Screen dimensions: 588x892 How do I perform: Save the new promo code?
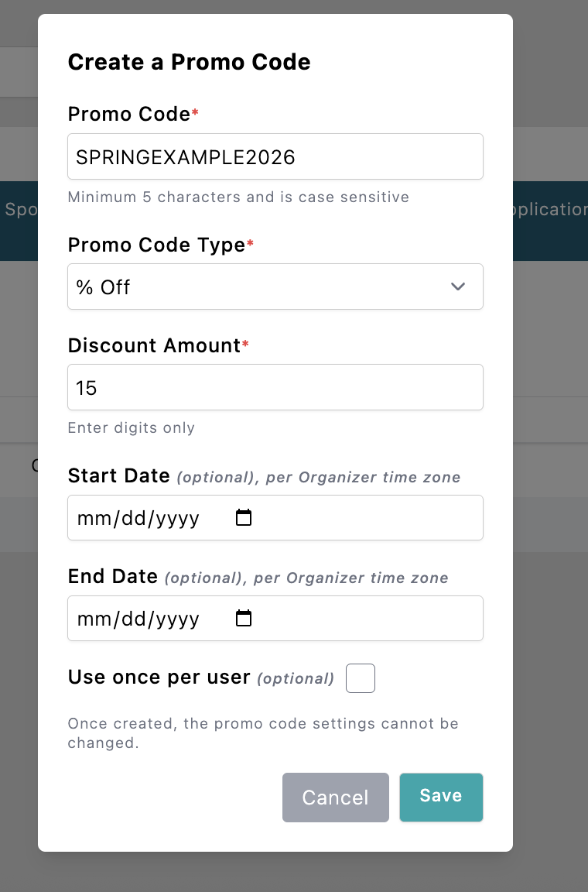[x=441, y=797]
